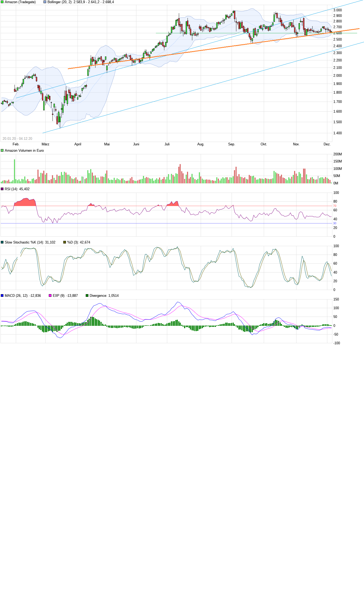364x611 pixels.
Task: Select the 0M volume axis label
Action: point(336,183)
